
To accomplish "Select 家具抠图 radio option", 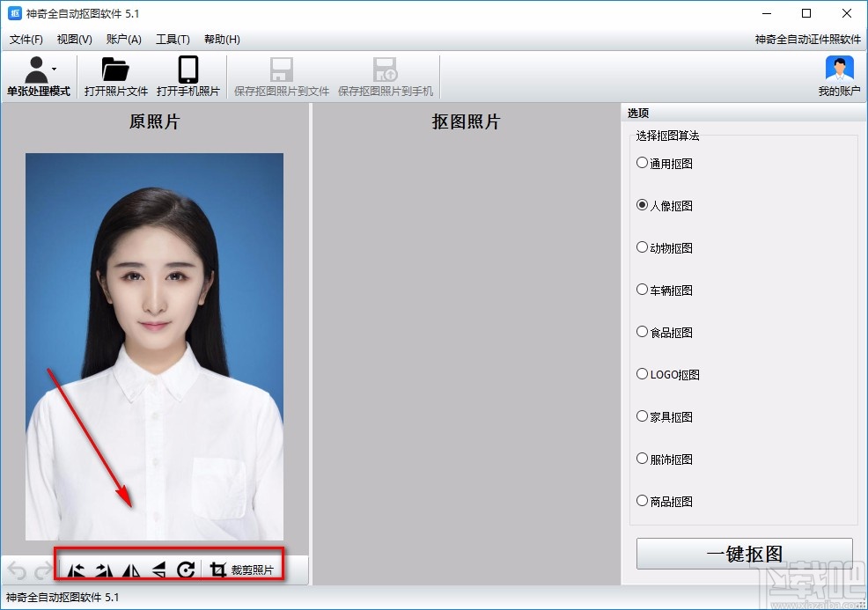I will pos(665,416).
